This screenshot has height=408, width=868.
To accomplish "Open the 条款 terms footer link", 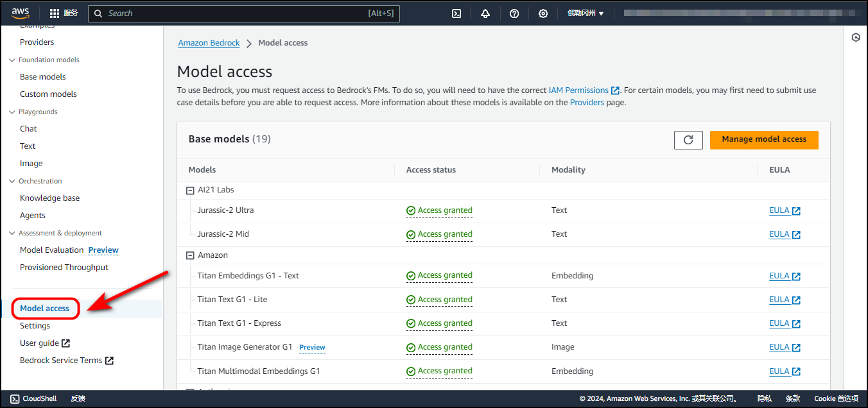I will point(793,398).
